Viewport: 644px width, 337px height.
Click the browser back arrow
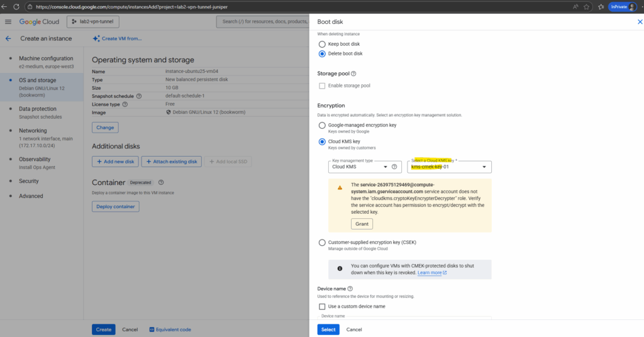4,6
